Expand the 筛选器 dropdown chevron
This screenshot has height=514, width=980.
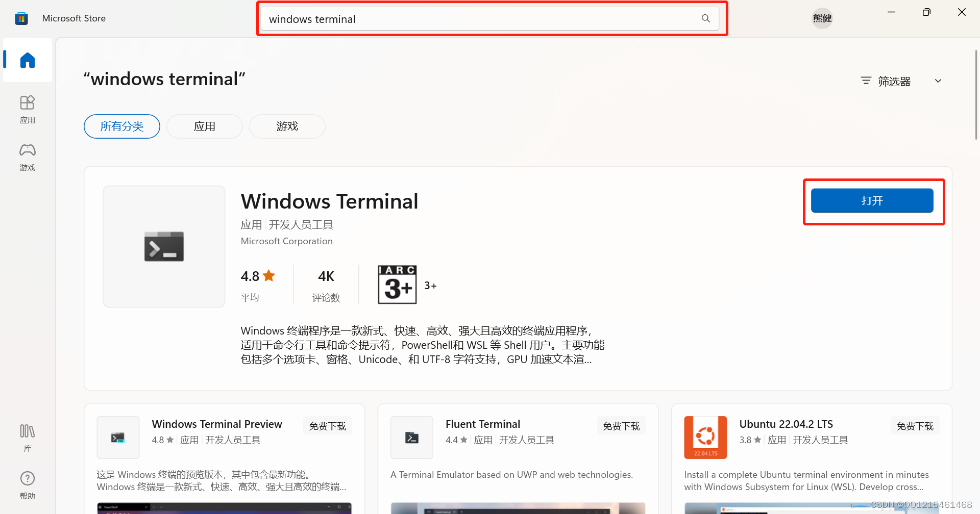[938, 81]
